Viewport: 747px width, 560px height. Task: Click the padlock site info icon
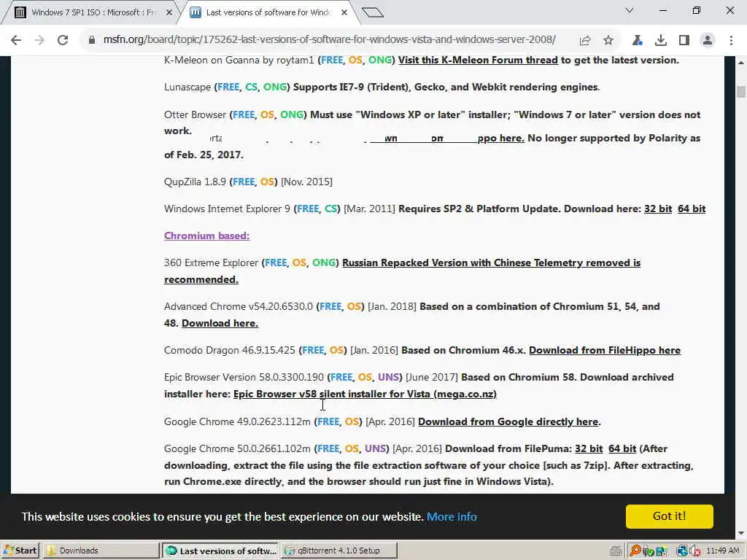click(x=92, y=40)
